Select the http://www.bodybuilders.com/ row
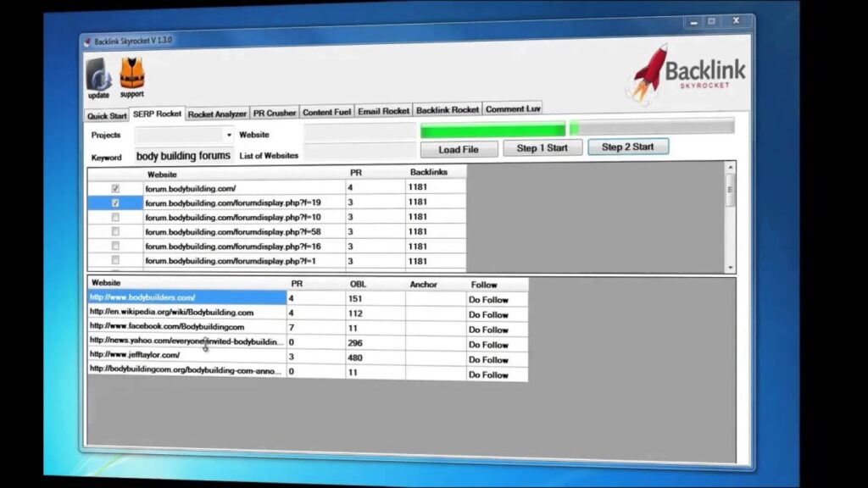This screenshot has height=488, width=868. coord(308,298)
